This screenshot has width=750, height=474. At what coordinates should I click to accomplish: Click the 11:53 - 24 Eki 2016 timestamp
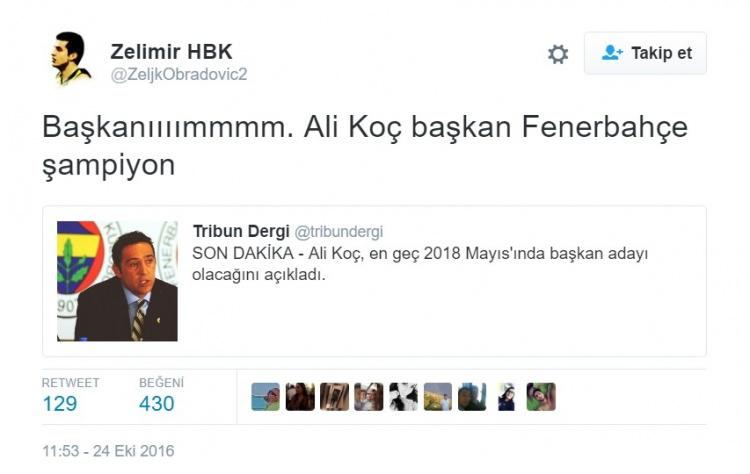[108, 451]
